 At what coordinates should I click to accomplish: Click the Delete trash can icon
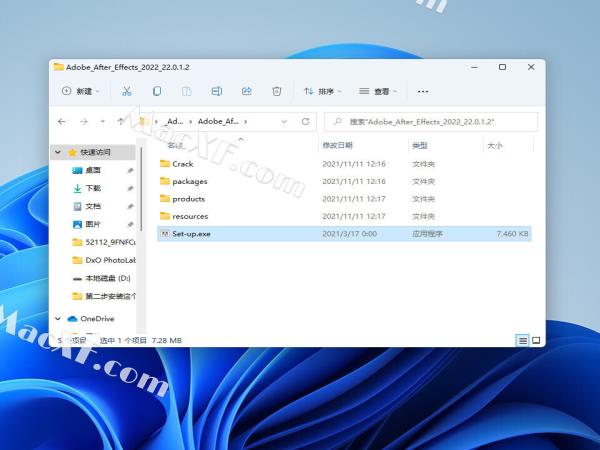pyautogui.click(x=276, y=91)
